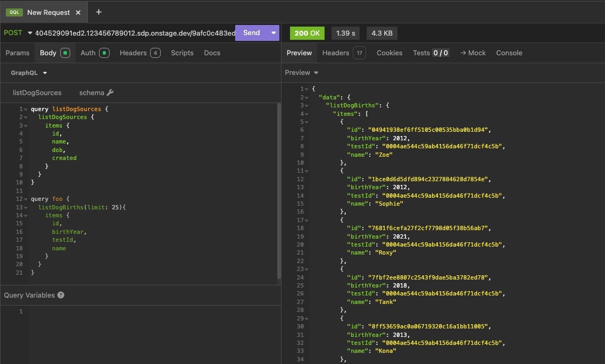Open the Cookies tab
Viewport: 605px width, 364px height.
click(x=389, y=53)
